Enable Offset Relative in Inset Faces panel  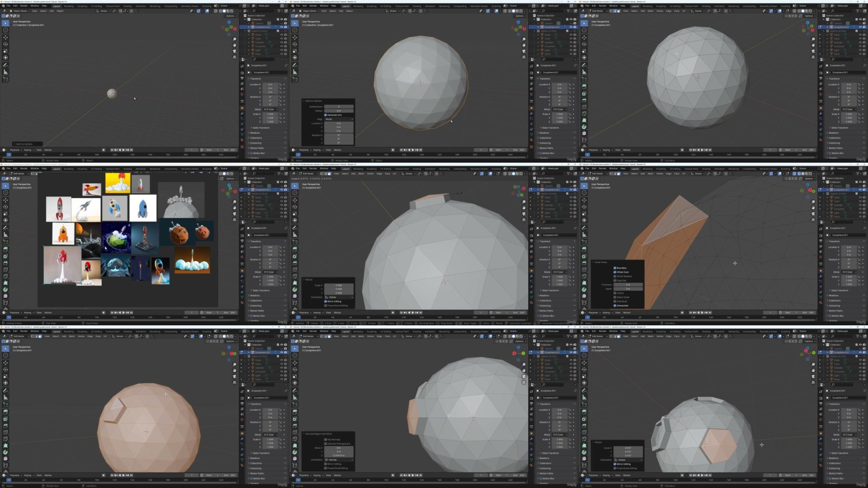click(x=615, y=276)
